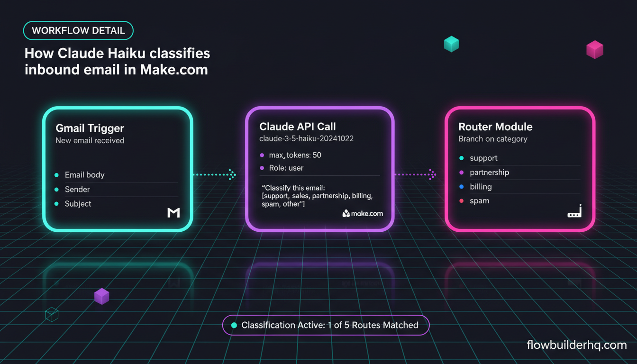
Task: Select the 'support' route
Action: (519, 158)
